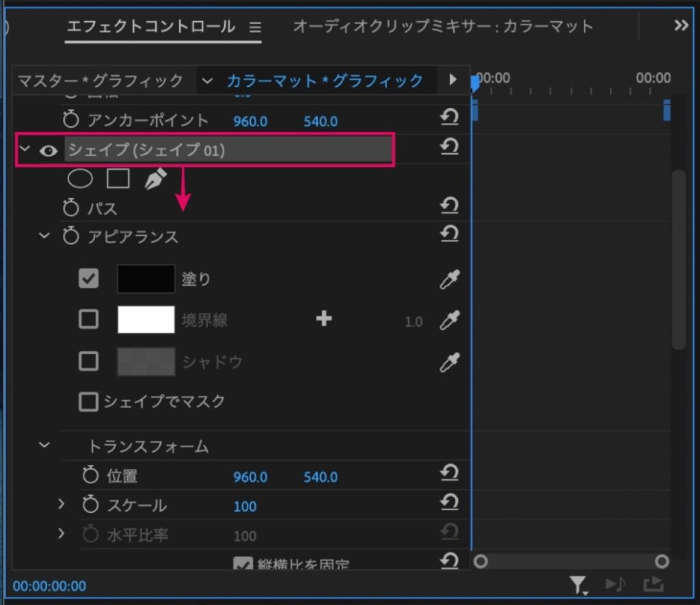Expand the スケール property
The width and height of the screenshot is (700, 605).
point(62,504)
